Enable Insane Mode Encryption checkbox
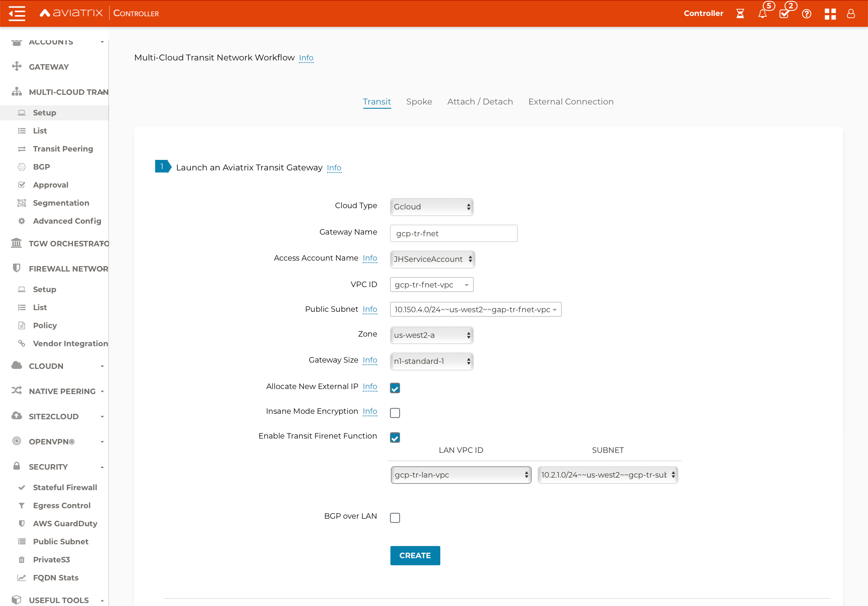The width and height of the screenshot is (868, 606). coord(395,413)
